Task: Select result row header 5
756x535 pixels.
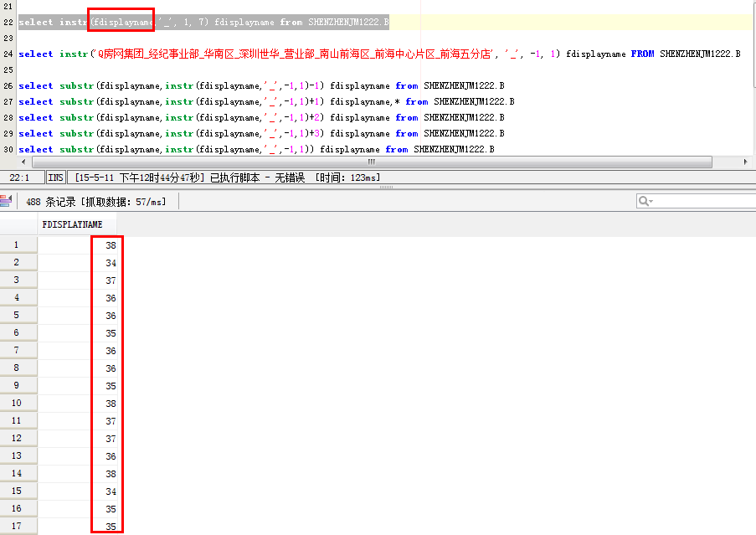Action: click(x=18, y=315)
